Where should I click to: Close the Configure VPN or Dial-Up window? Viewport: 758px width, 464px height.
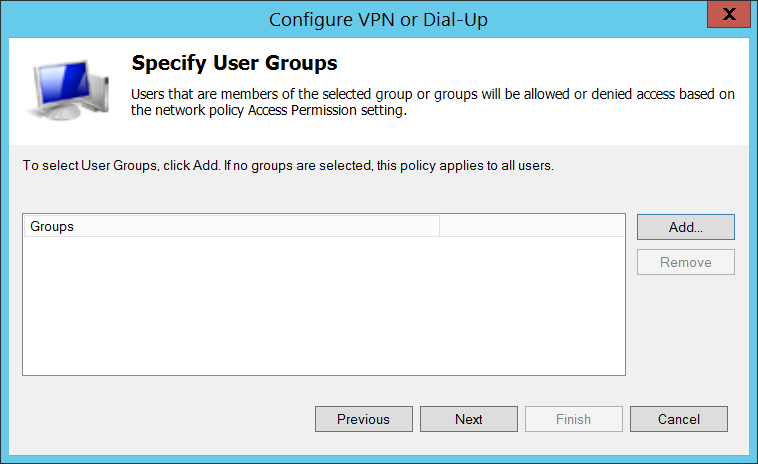point(730,16)
